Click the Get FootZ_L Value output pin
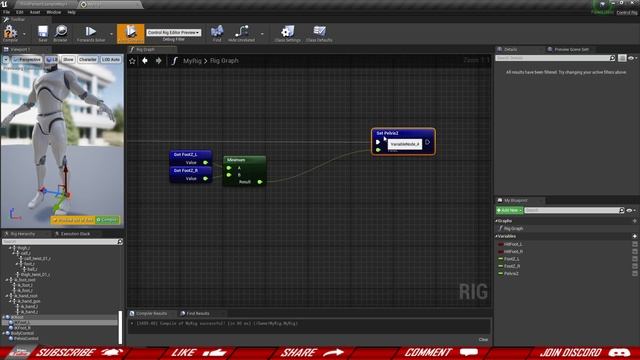The height and width of the screenshot is (360, 640). click(x=206, y=162)
